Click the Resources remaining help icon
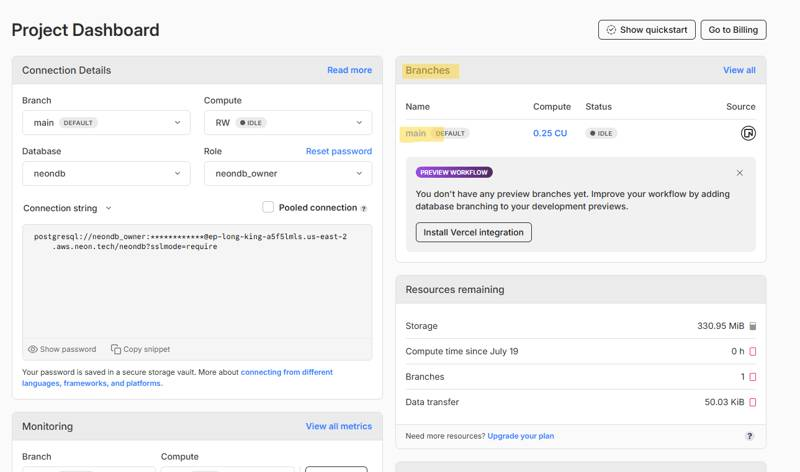The image size is (800, 472). [x=749, y=436]
